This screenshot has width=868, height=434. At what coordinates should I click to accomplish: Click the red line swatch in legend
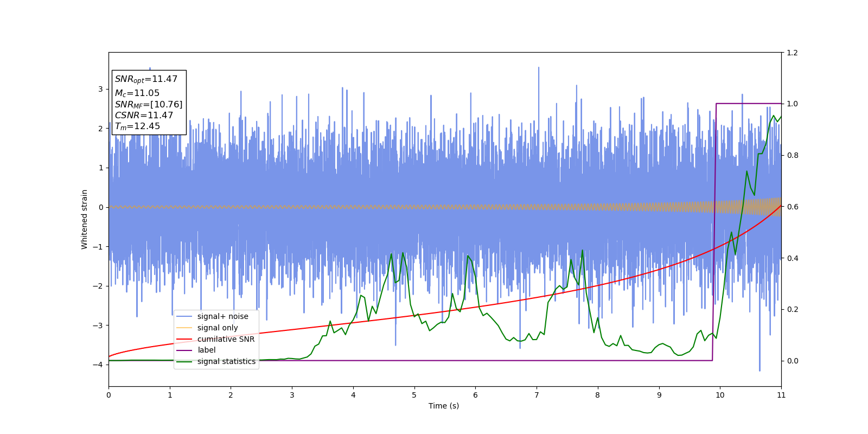click(x=184, y=339)
